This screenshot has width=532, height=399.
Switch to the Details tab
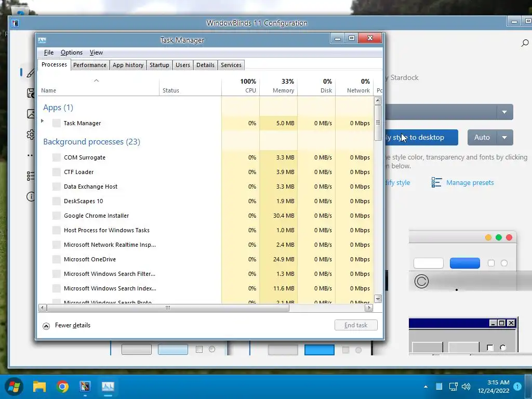click(x=205, y=65)
